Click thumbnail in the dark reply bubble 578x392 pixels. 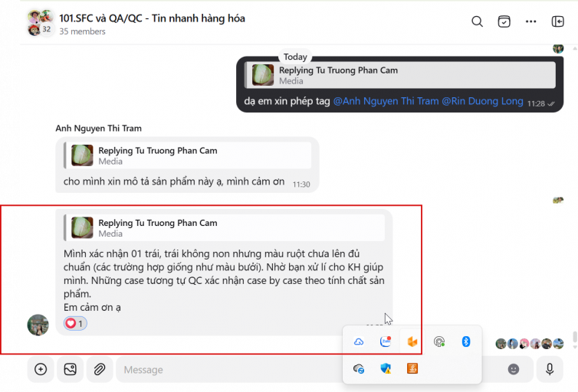(263, 75)
